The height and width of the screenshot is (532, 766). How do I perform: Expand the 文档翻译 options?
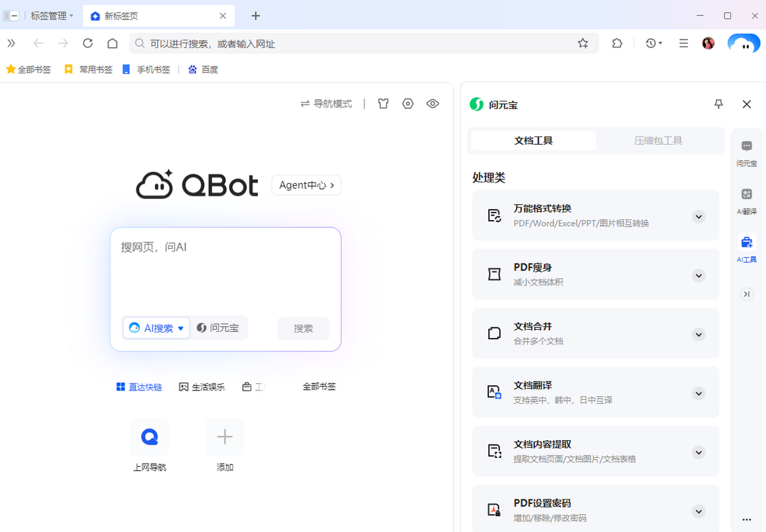tap(698, 392)
